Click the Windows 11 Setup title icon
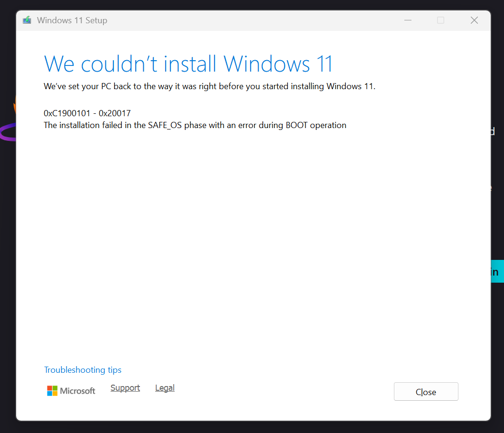Screen dimensions: 504x433 coord(27,20)
